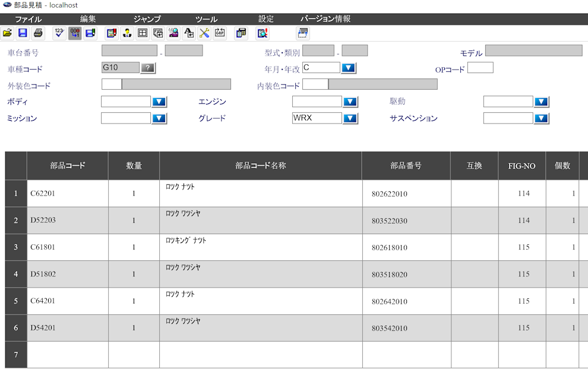Click the save floppy disk icon
Viewport: 588px width, 372px height.
tap(23, 33)
